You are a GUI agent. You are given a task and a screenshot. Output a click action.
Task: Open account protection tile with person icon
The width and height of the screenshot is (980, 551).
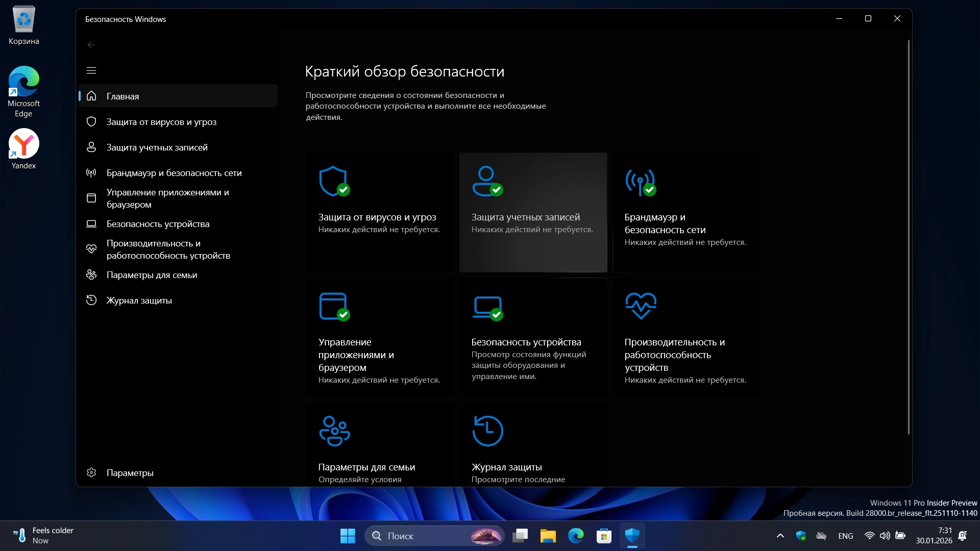[x=487, y=181]
